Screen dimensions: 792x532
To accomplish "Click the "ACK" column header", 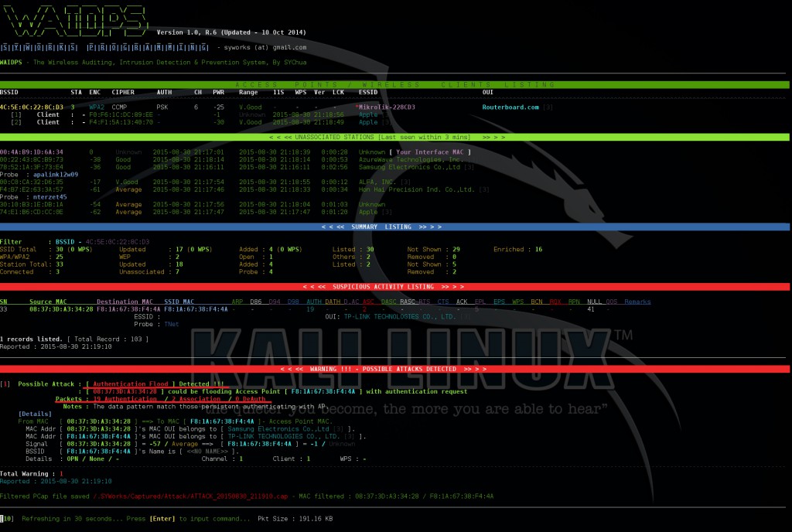I will point(462,302).
